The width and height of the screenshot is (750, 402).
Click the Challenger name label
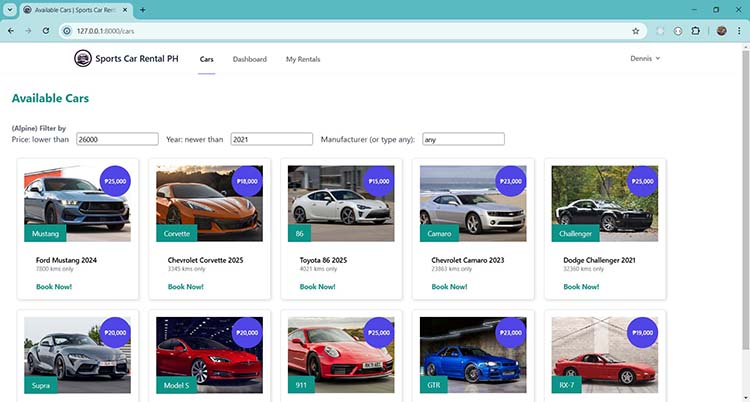[x=575, y=234]
